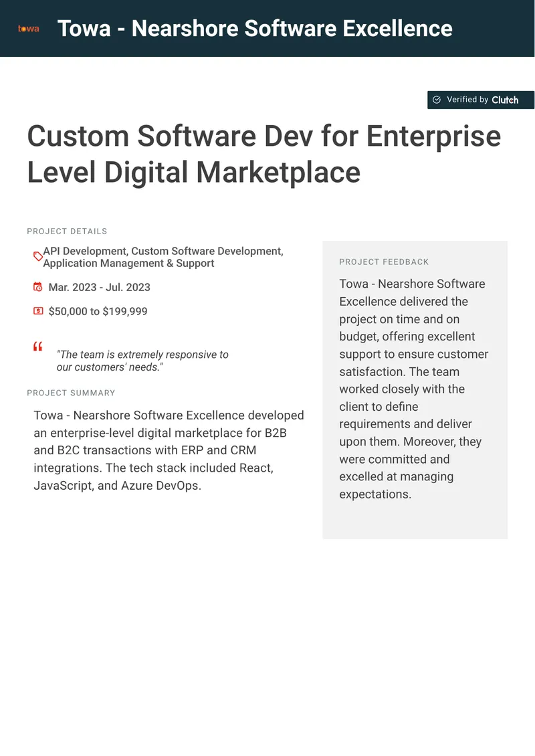The image size is (535, 756).
Task: Click the red quotation mark icon
Action: click(37, 346)
